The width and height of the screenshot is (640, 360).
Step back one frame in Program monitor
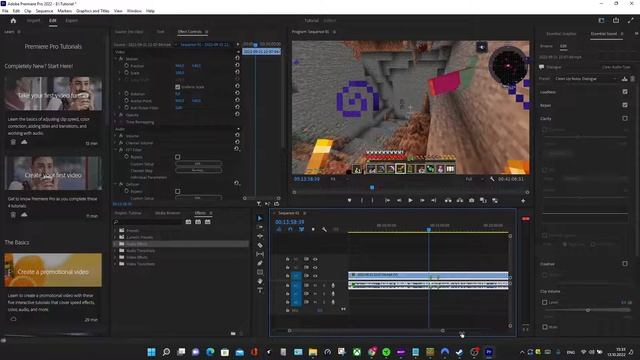(399, 200)
